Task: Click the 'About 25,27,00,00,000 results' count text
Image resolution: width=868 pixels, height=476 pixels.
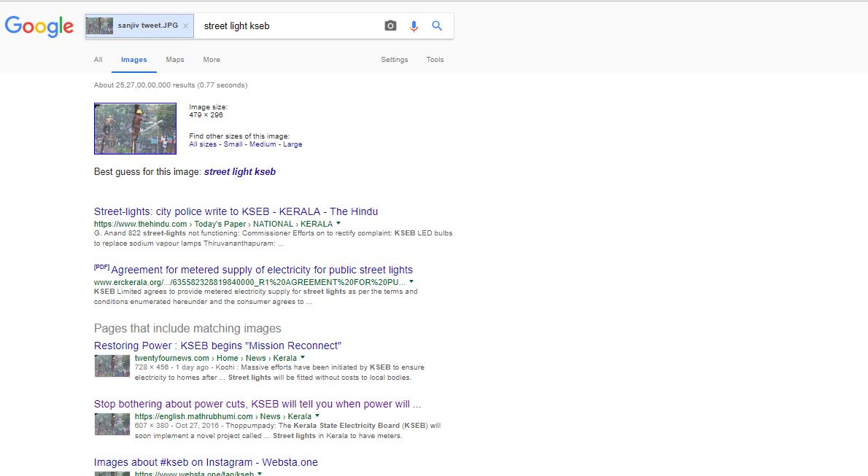Action: (x=171, y=85)
